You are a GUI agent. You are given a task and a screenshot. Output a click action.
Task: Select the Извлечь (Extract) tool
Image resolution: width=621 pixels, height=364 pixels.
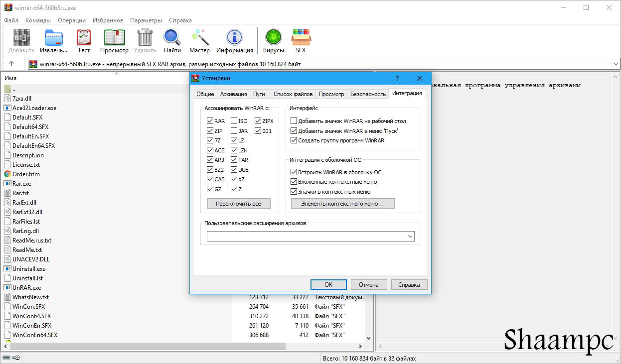pyautogui.click(x=53, y=40)
